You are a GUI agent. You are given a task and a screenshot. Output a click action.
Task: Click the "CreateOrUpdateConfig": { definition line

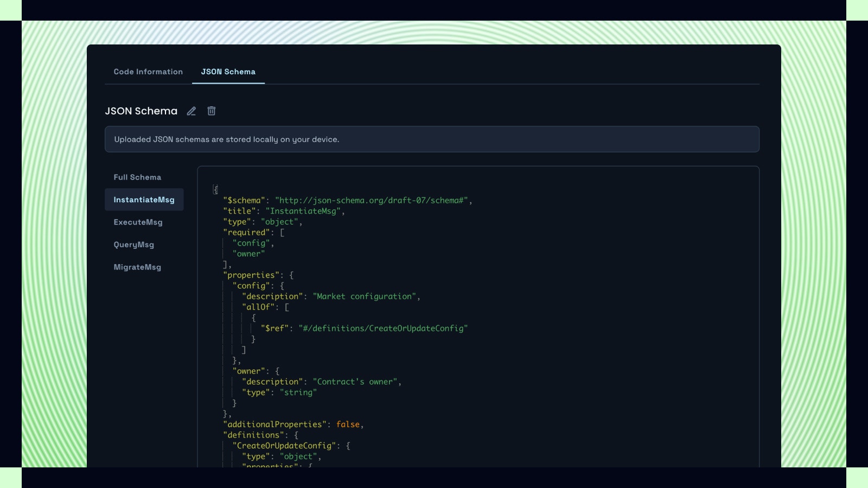point(291,446)
